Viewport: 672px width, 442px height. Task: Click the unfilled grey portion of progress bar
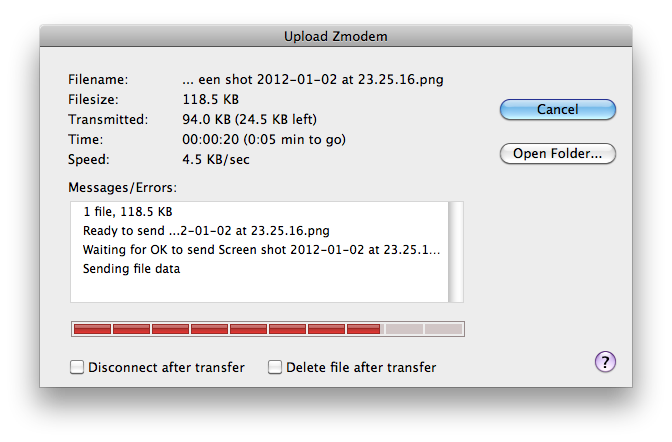click(423, 329)
